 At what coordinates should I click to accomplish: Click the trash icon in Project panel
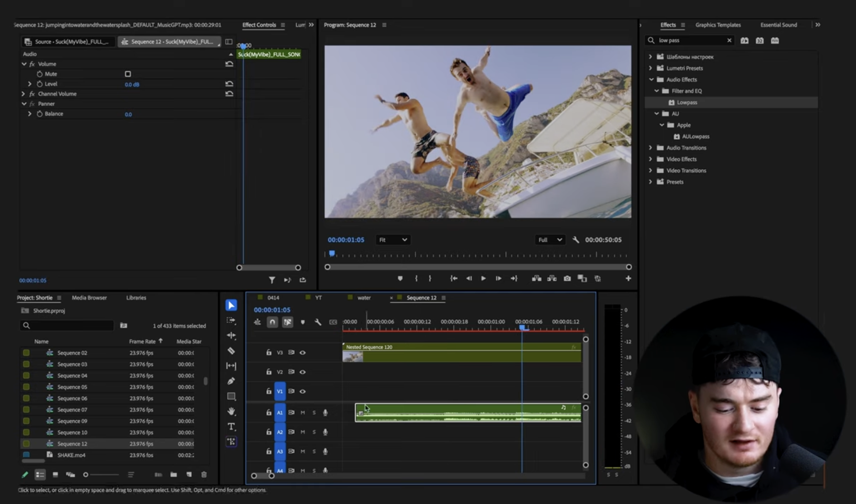pyautogui.click(x=204, y=475)
